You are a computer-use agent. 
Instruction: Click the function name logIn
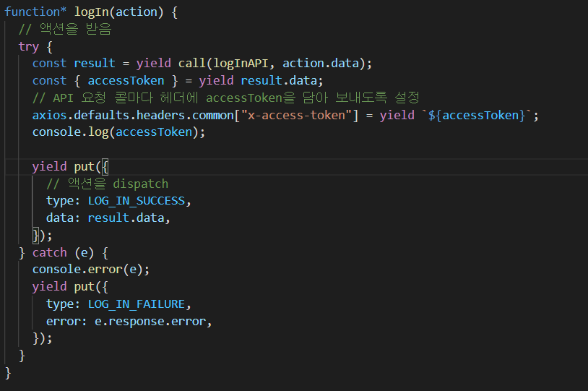[91, 12]
